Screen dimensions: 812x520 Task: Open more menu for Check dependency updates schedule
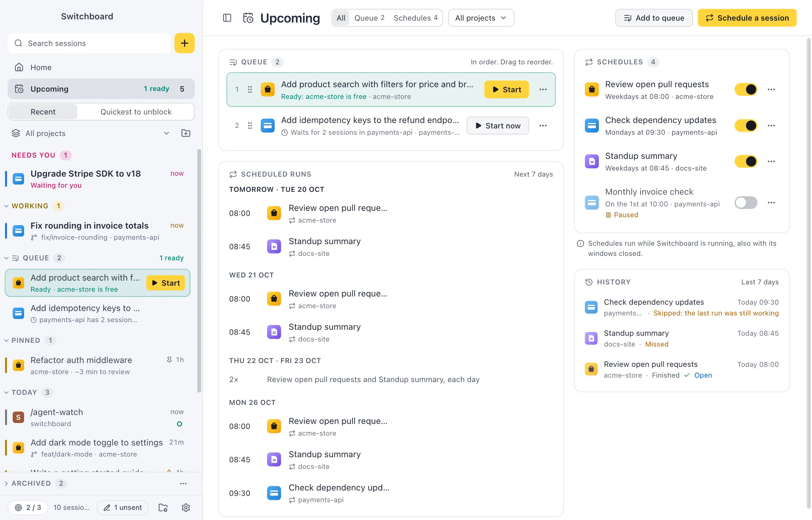coord(771,126)
